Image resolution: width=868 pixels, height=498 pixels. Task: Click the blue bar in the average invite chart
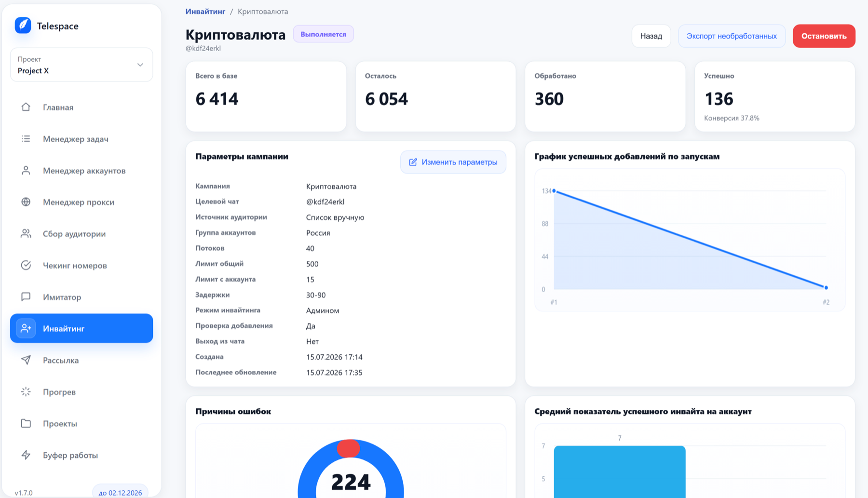point(620,471)
